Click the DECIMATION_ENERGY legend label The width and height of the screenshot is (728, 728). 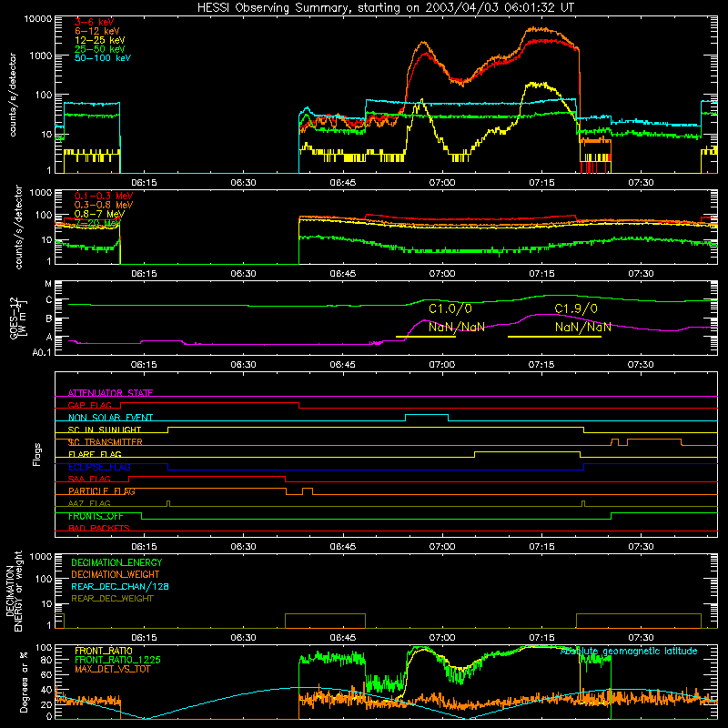116,562
